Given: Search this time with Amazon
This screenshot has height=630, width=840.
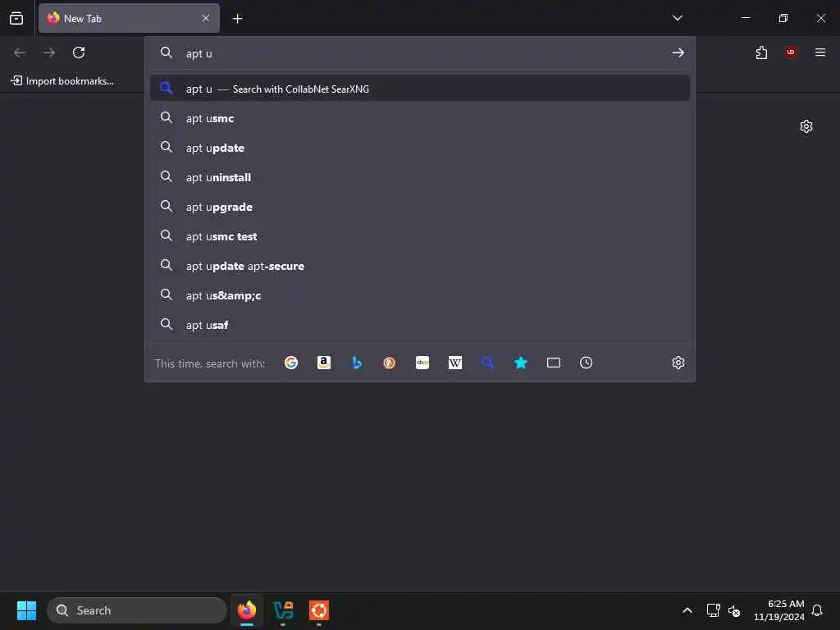Looking at the screenshot, I should [323, 363].
